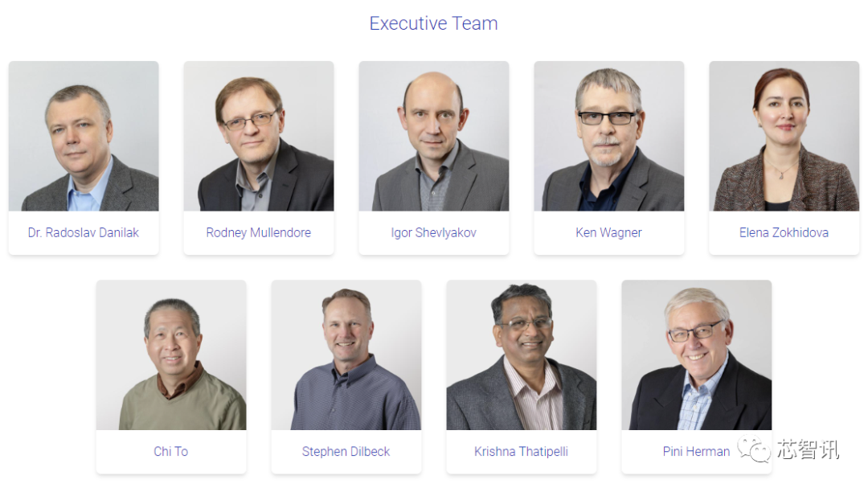The image size is (868, 488).
Task: Select the Chi To name label
Action: tap(171, 452)
